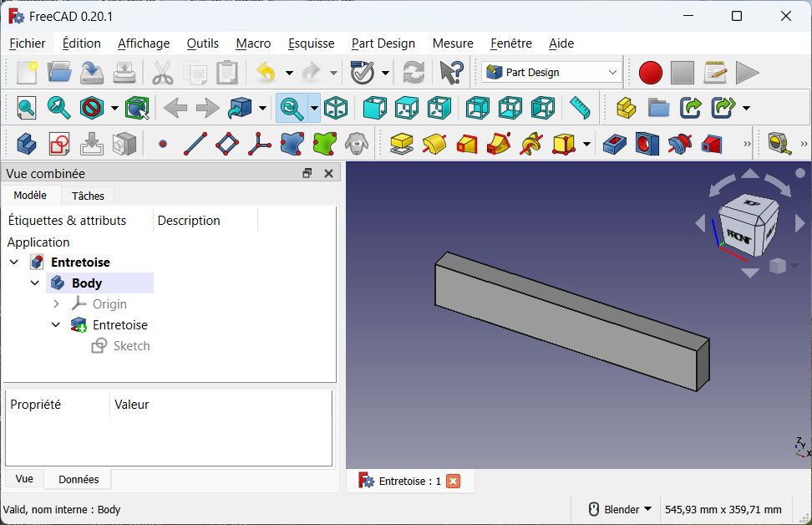
Task: Open the Part Design workbench dropdown
Action: pos(551,73)
